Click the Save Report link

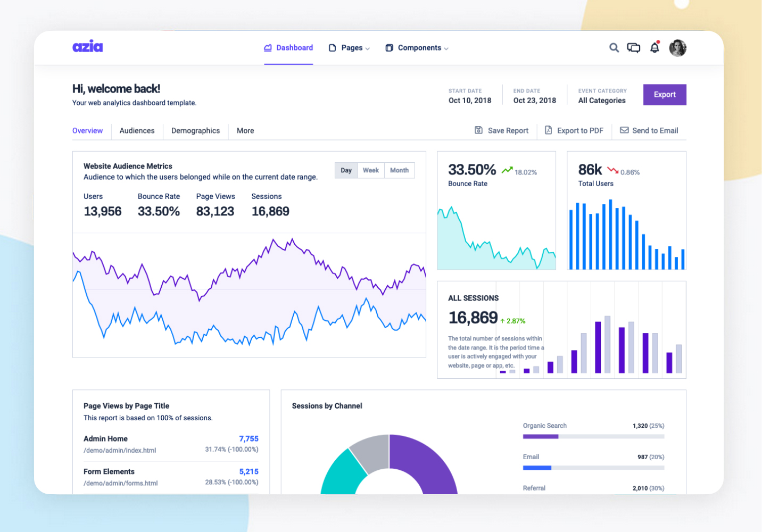click(x=502, y=130)
